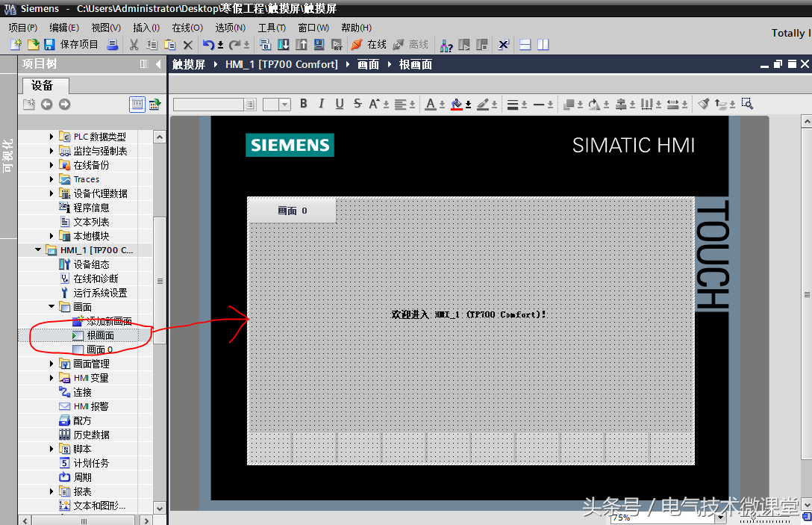Click project tree scroll down arrow
The image size is (812, 525).
point(160,509)
